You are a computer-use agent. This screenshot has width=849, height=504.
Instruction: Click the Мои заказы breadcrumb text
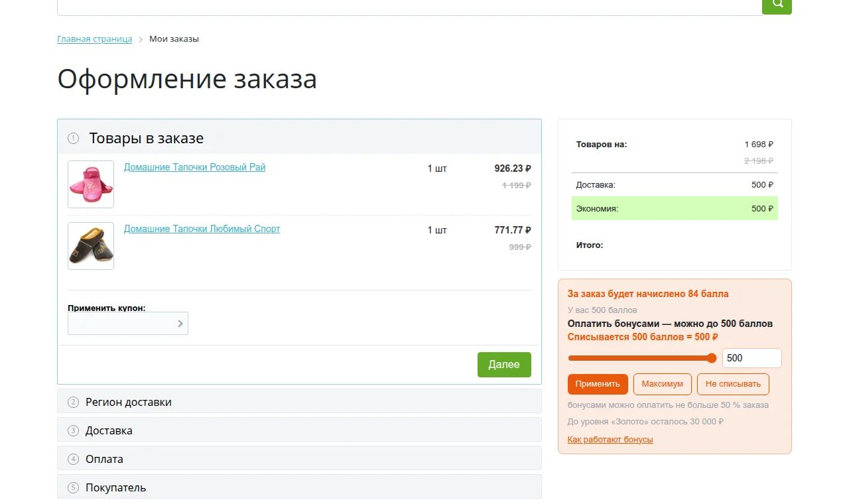click(174, 39)
